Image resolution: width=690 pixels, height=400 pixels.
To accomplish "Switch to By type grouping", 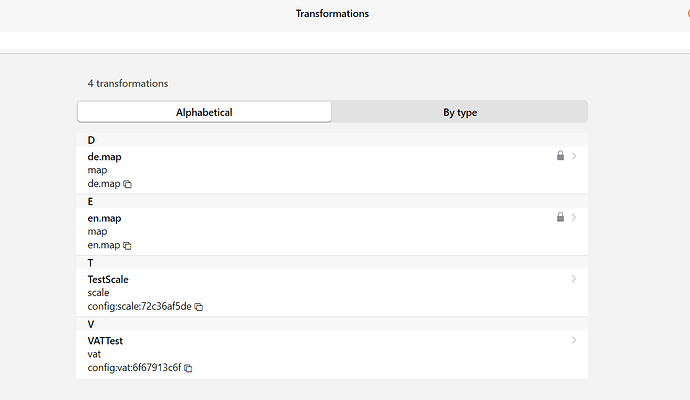I will pos(460,112).
